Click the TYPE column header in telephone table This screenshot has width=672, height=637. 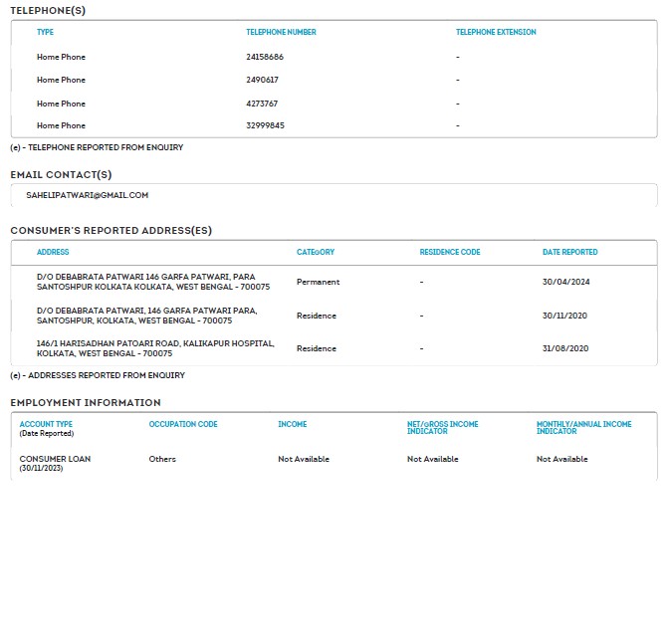click(x=45, y=32)
